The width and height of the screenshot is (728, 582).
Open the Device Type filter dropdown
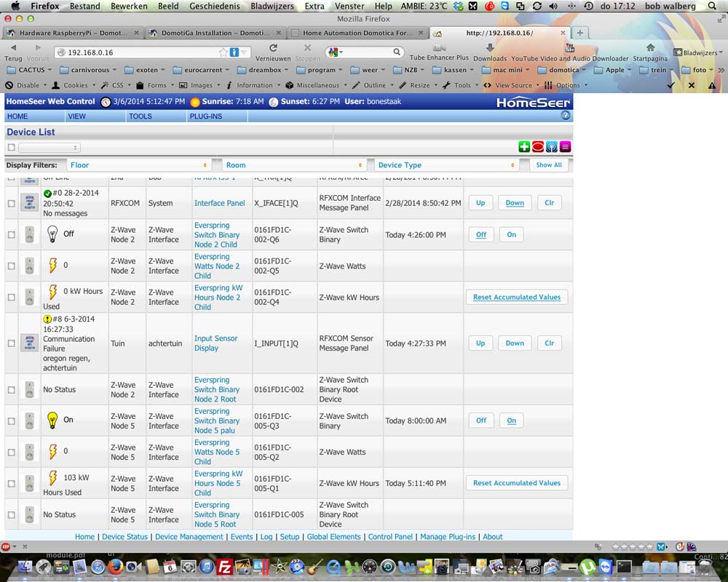tap(446, 165)
